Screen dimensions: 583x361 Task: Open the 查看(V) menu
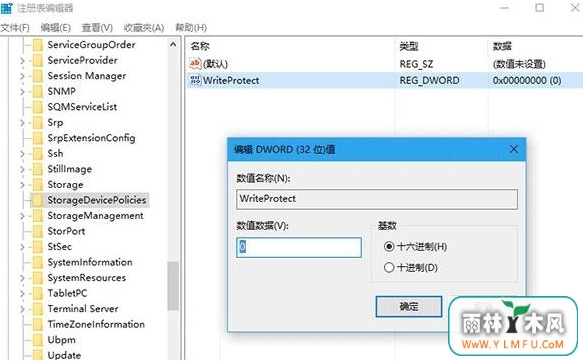[97, 28]
